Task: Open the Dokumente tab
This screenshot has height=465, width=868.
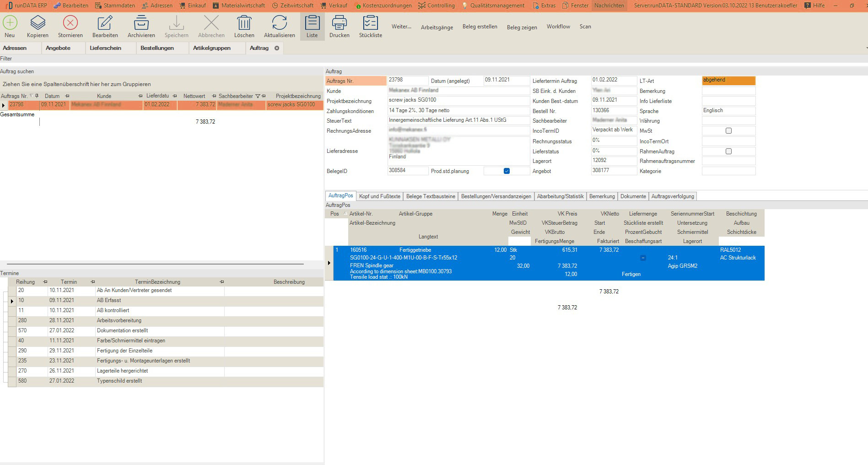Action: (633, 196)
